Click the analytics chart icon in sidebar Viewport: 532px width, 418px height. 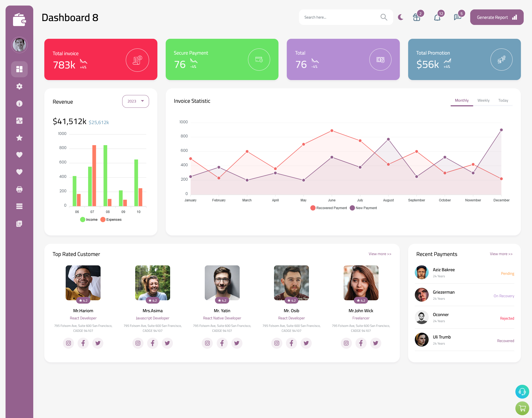19,120
